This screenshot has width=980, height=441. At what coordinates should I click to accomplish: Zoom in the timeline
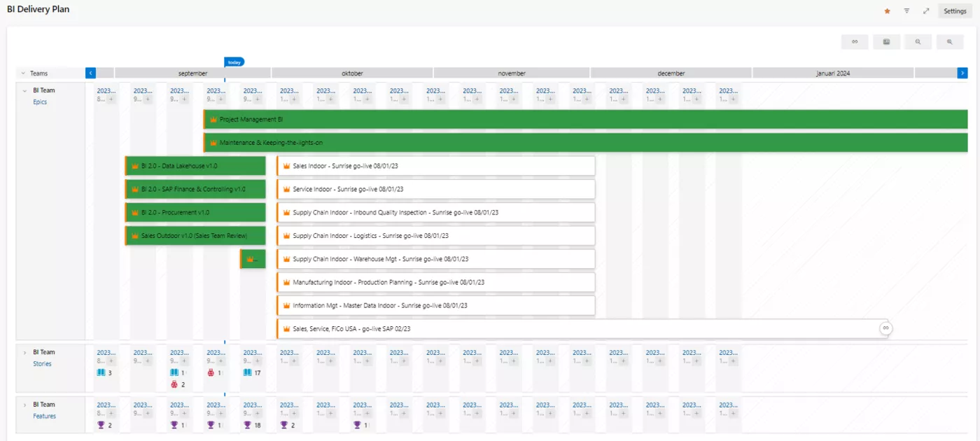(x=950, y=42)
